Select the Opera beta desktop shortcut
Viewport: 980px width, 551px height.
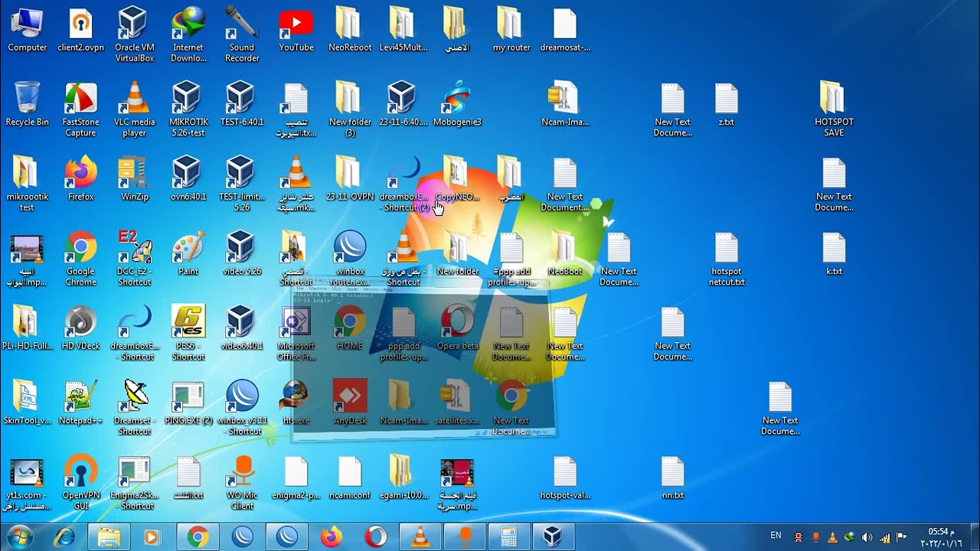click(x=457, y=328)
